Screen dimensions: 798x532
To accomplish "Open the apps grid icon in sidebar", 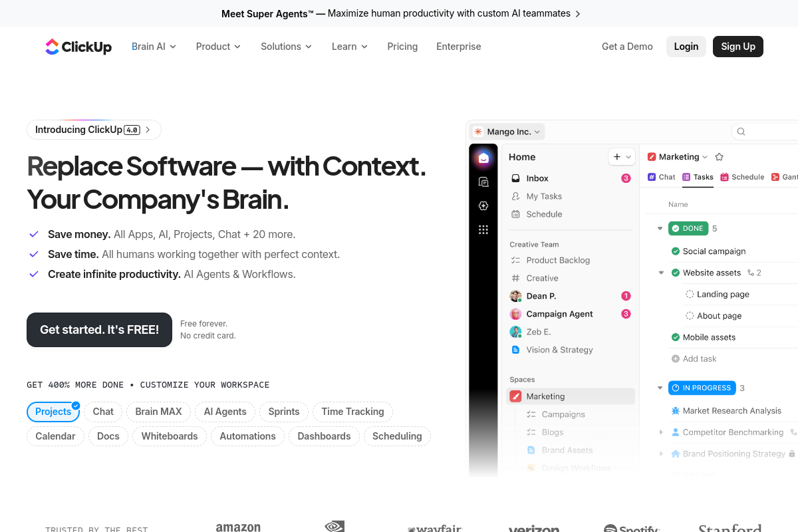I will [483, 229].
